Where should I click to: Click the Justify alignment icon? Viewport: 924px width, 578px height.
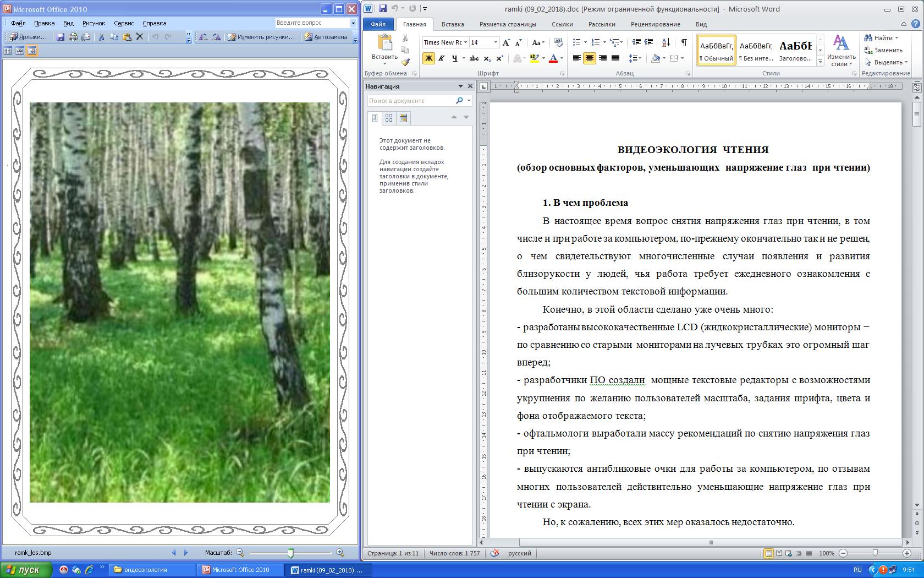pyautogui.click(x=615, y=58)
